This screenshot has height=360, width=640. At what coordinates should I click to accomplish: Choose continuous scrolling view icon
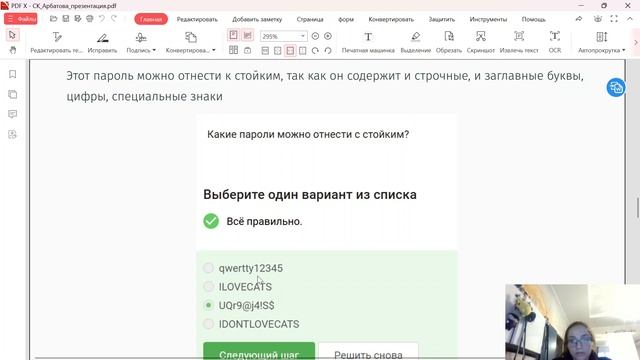pyautogui.click(x=247, y=35)
